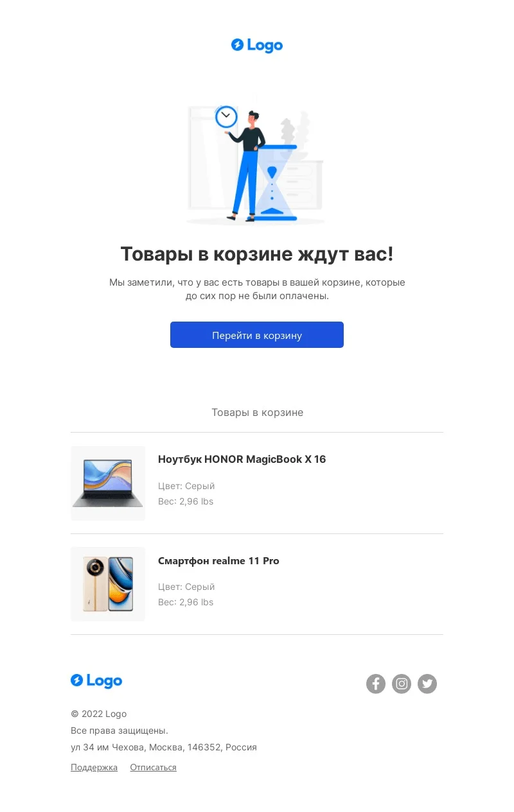
Task: Follow the Отписаться unsubscribe link
Action: (x=153, y=767)
